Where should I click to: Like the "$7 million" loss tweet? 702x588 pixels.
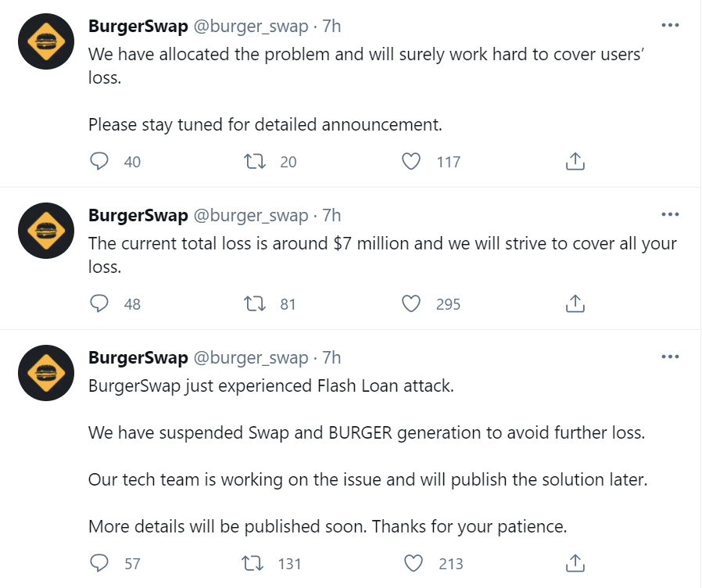coord(411,304)
